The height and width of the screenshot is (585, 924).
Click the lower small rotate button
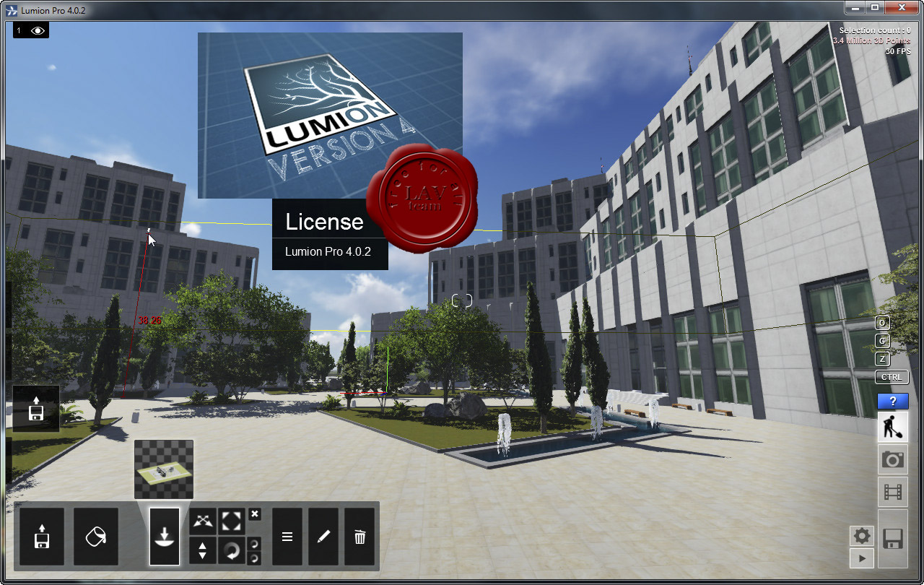(x=255, y=558)
